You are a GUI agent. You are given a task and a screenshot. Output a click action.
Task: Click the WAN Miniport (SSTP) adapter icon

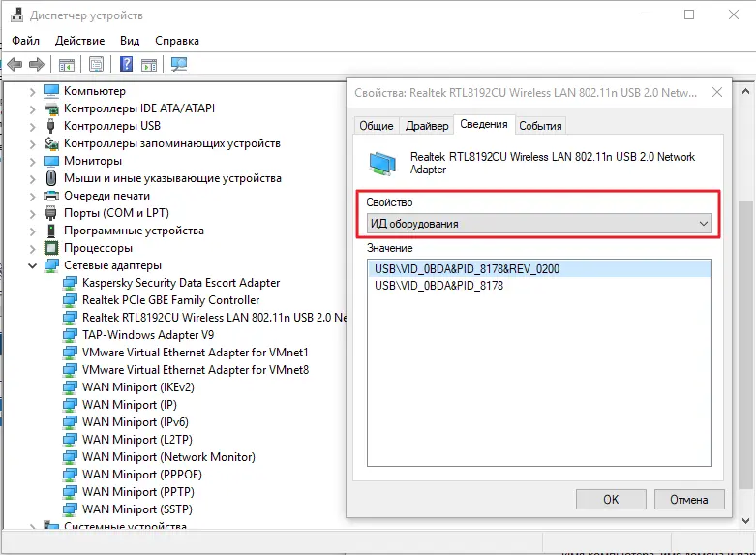(x=70, y=509)
